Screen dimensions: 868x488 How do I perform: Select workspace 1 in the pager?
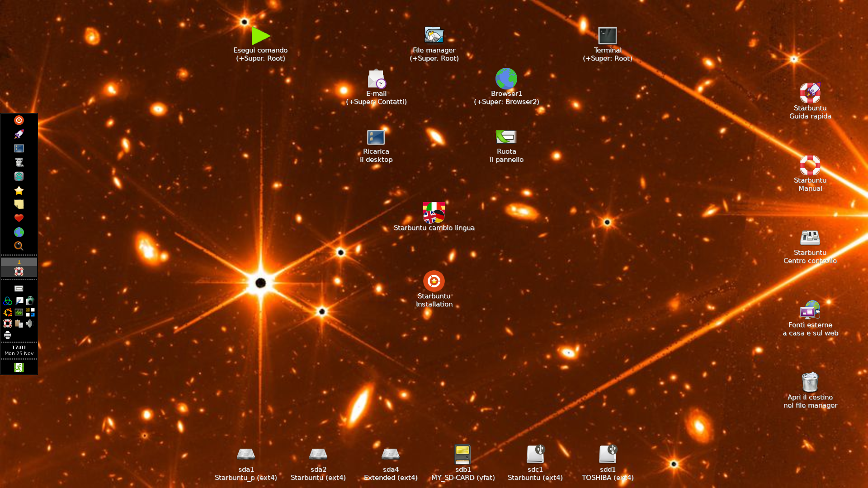[19, 262]
